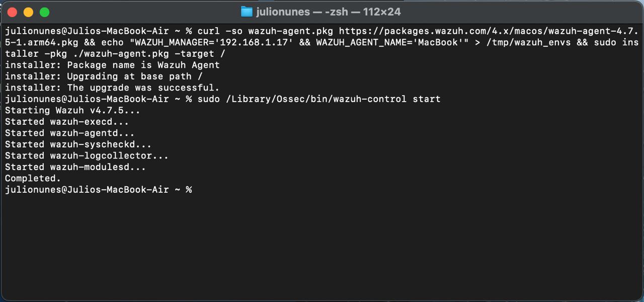Click the active shell prompt at the bottom
644x302 pixels.
pyautogui.click(x=99, y=189)
